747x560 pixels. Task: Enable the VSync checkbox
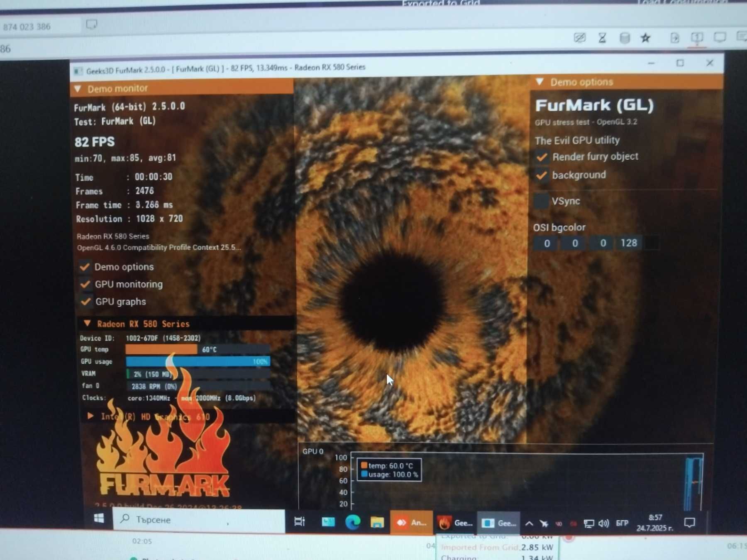[541, 201]
